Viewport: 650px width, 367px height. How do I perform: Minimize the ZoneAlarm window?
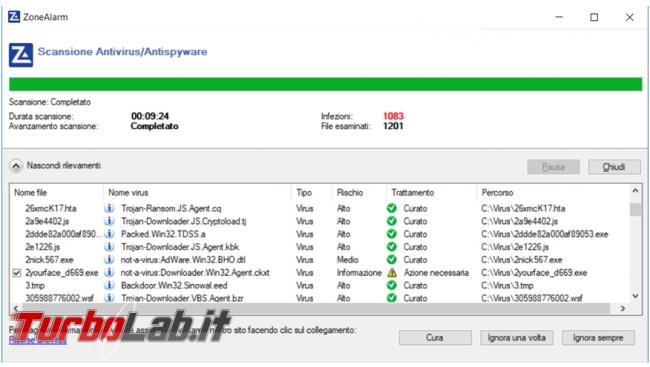click(559, 17)
